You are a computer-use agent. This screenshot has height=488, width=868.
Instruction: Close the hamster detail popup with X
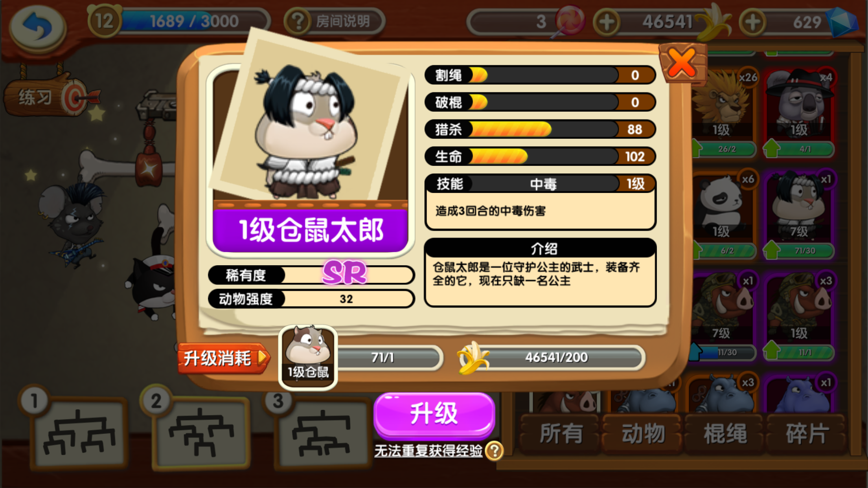[682, 63]
